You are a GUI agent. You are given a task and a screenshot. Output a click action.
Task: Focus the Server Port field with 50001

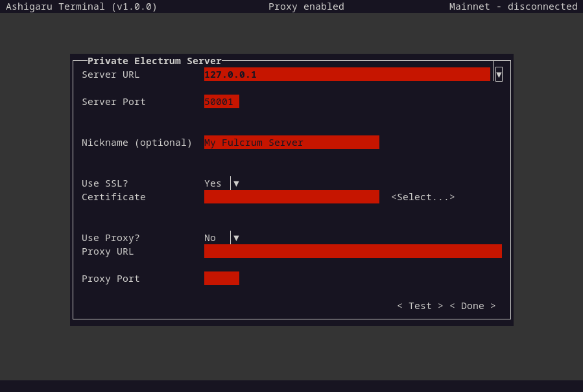(222, 102)
